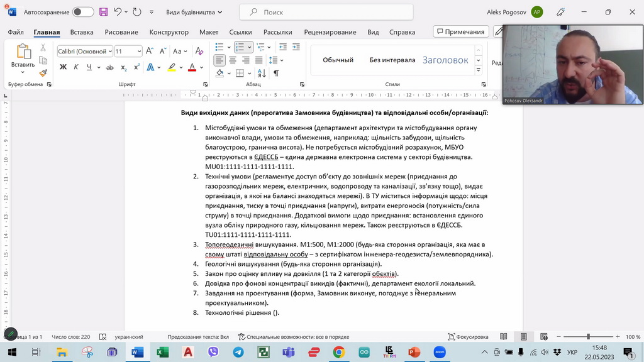This screenshot has height=362, width=644.
Task: Switch to the Рисование tab
Action: [x=121, y=32]
